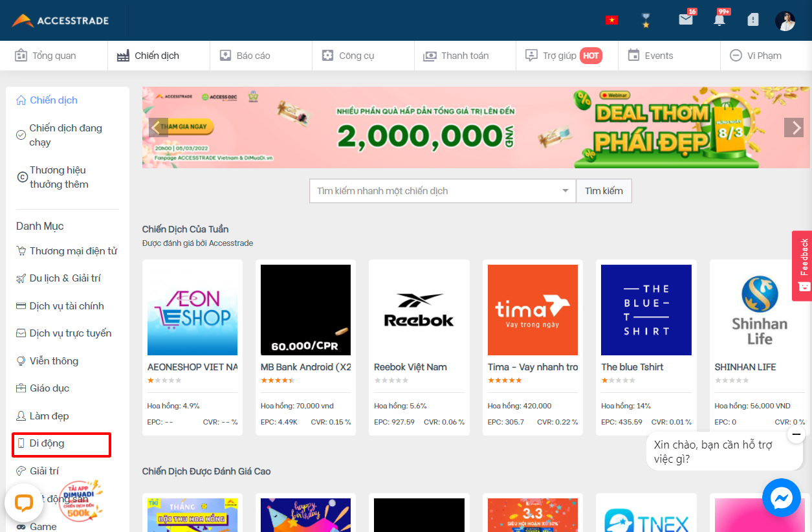Select Dịch vụ trực tuyến category
Screen dimensions: 812x532
click(x=64, y=333)
